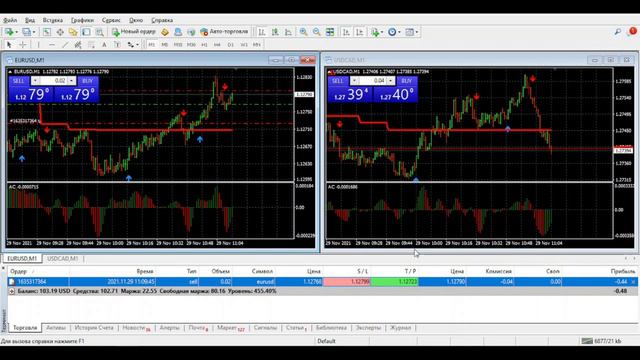Toggle the Terminal panel toolbar icon
The width and height of the screenshot is (640, 360).
point(86,32)
